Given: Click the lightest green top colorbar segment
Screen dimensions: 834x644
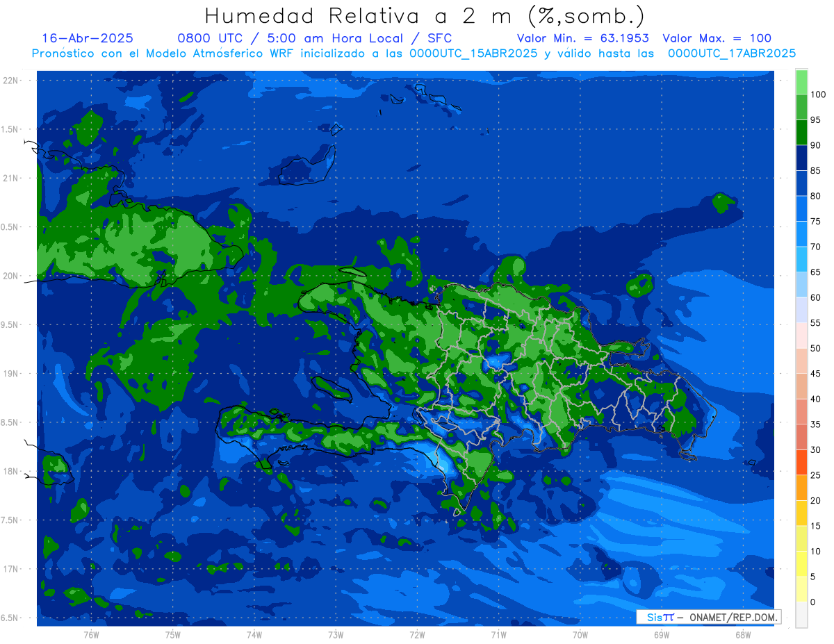Looking at the screenshot, I should [801, 82].
